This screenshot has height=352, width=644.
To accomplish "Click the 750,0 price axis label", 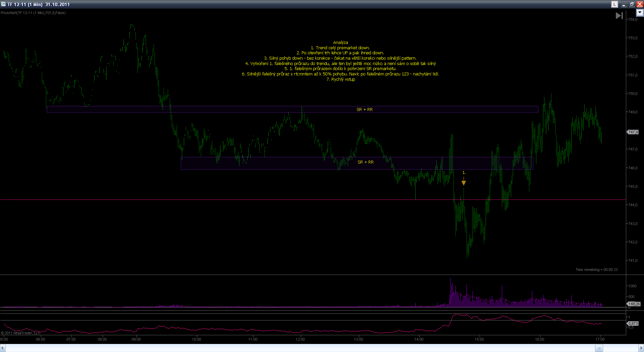I will [633, 94].
